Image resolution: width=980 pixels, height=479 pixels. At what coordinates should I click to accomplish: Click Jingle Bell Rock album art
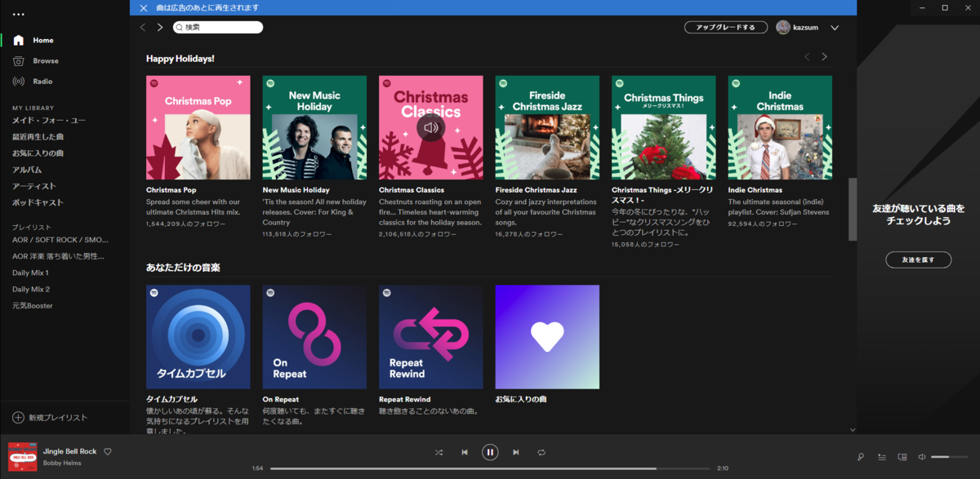21,456
